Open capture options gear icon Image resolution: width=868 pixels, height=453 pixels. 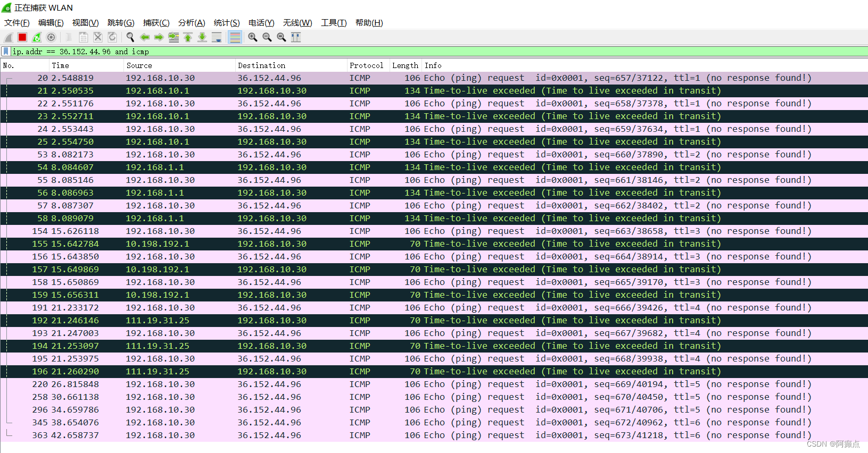51,37
